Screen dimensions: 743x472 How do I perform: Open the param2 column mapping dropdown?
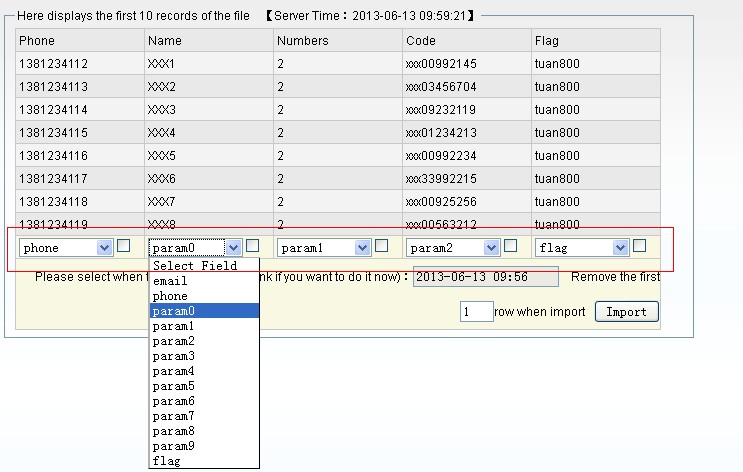(453, 247)
